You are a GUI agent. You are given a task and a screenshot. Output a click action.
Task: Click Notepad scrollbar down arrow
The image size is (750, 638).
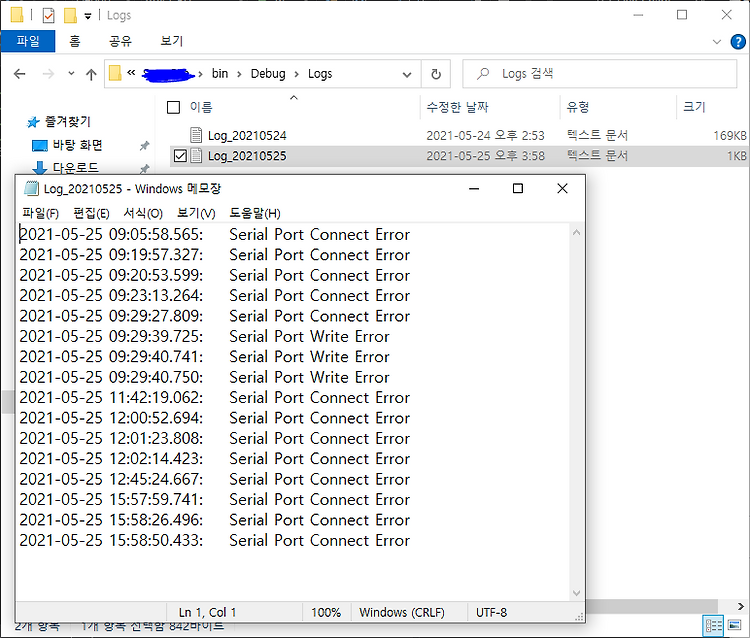576,593
